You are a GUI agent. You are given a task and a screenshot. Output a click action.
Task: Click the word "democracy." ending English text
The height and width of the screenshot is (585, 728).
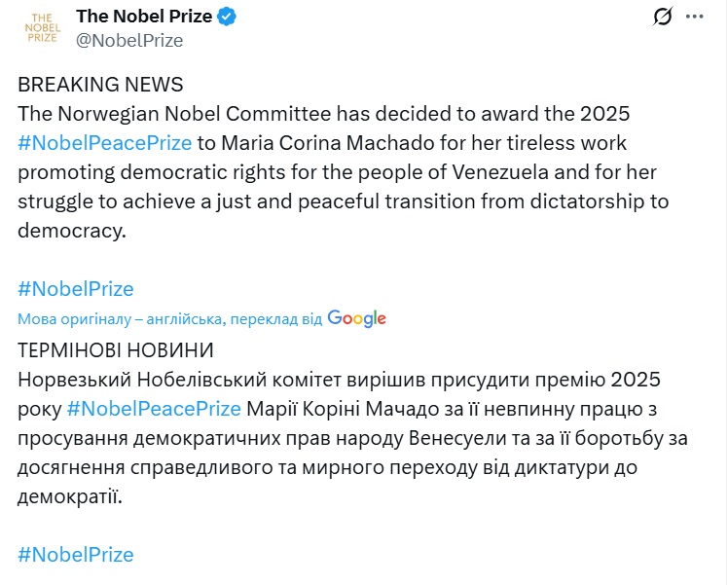[x=72, y=231]
